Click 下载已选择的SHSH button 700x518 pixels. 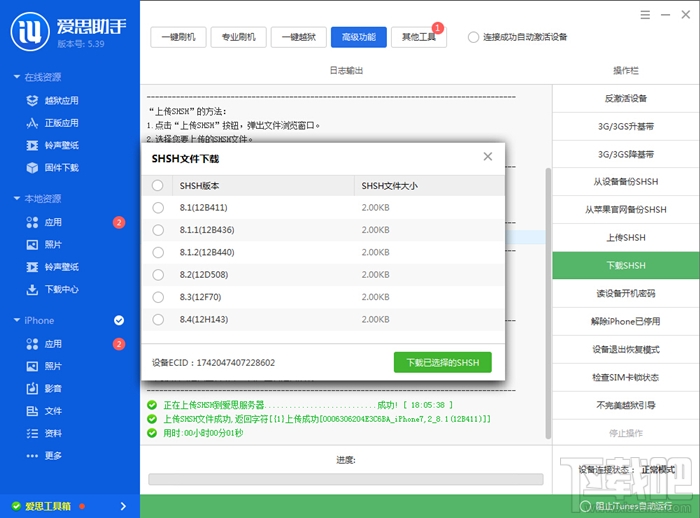coord(442,362)
